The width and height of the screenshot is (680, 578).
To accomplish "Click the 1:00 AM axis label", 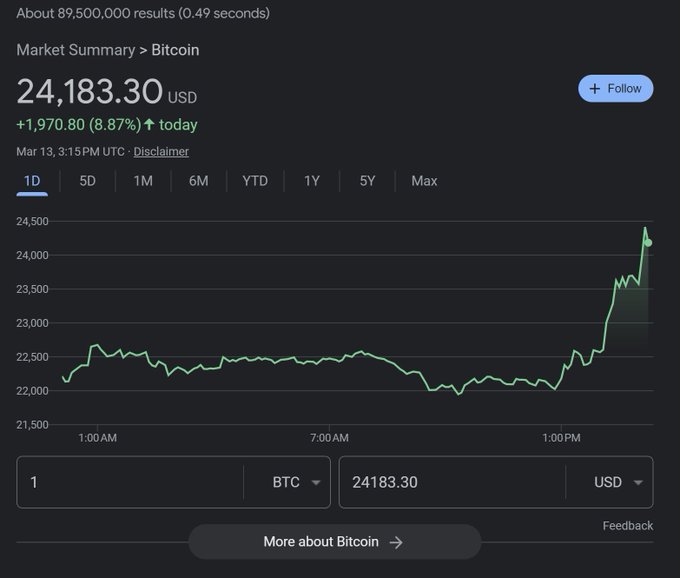I will point(98,438).
